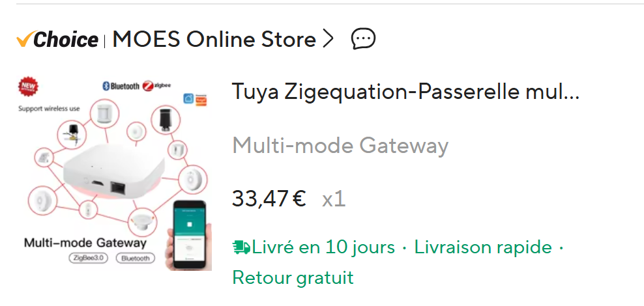This screenshot has height=306, width=644.
Task: Click the green delivery truck icon
Action: coord(241,247)
